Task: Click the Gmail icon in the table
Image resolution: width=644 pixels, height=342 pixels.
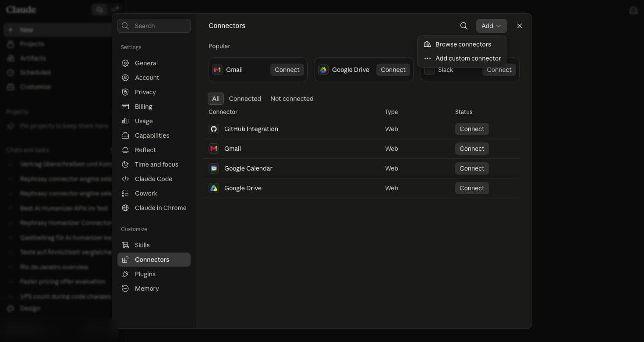Action: click(214, 149)
